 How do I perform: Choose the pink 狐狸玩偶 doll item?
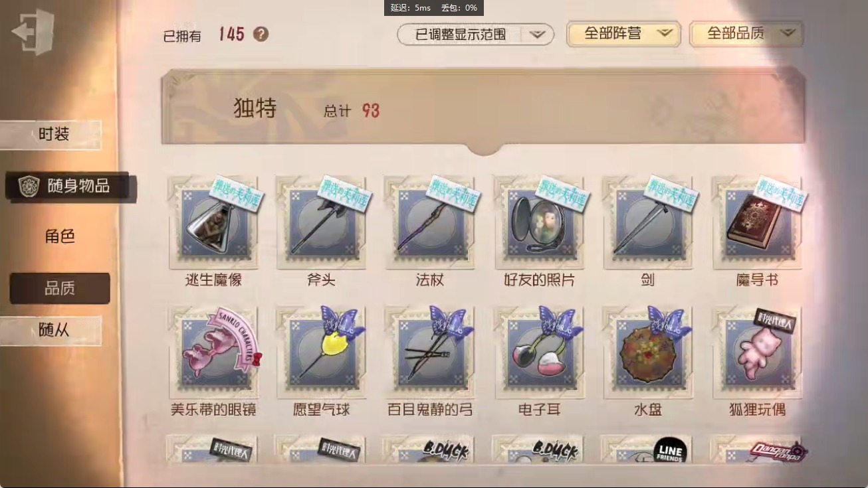tap(757, 353)
